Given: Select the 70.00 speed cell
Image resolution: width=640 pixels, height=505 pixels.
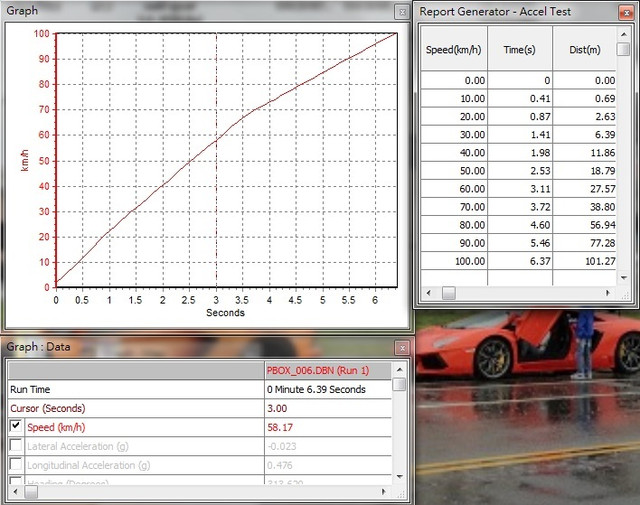Looking at the screenshot, I should [454, 207].
